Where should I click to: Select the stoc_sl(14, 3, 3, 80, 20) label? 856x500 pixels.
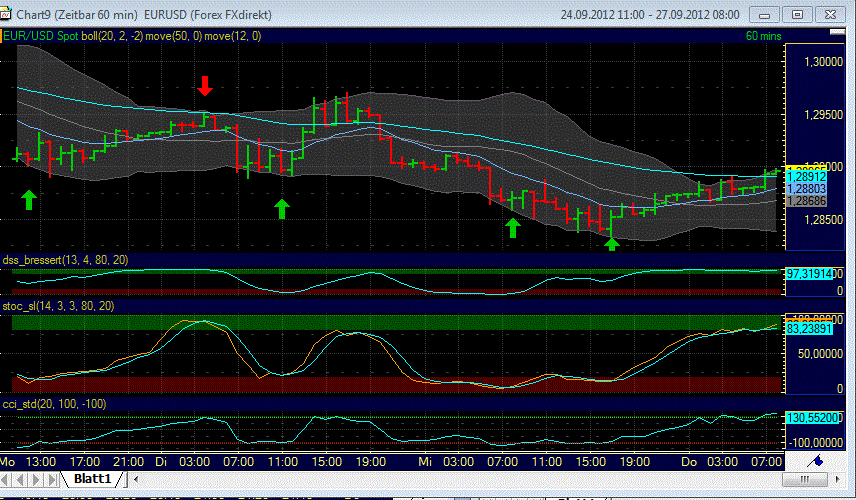point(58,306)
